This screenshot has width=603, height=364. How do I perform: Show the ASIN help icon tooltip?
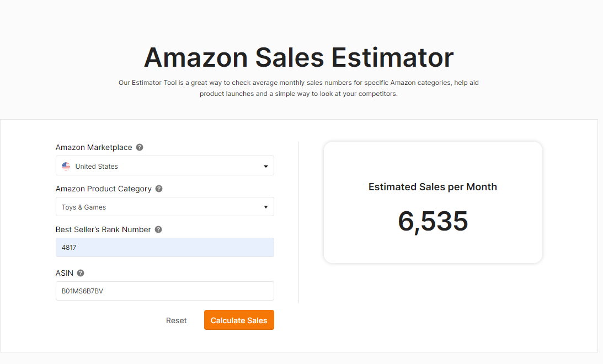point(81,273)
